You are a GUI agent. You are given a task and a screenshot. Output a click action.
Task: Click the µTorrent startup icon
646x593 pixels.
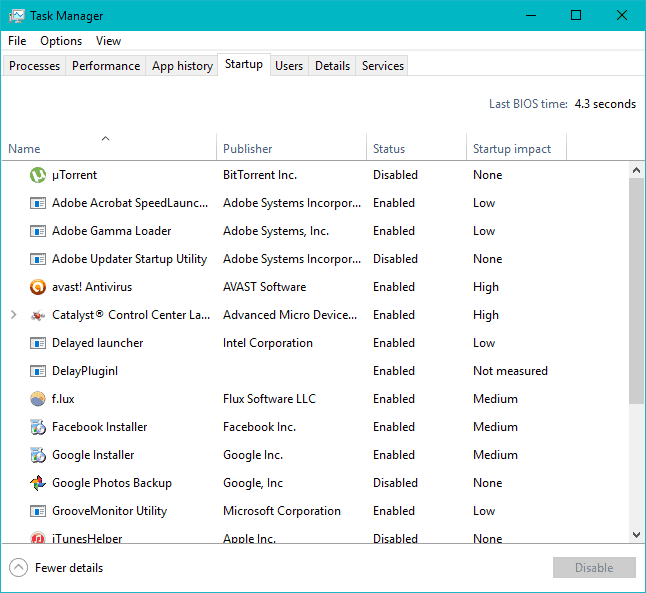pyautogui.click(x=38, y=175)
